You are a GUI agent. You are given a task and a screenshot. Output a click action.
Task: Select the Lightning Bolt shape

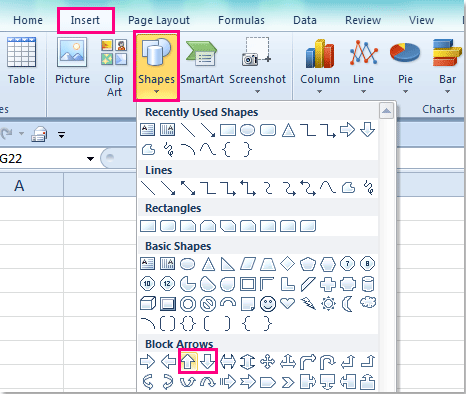click(308, 304)
